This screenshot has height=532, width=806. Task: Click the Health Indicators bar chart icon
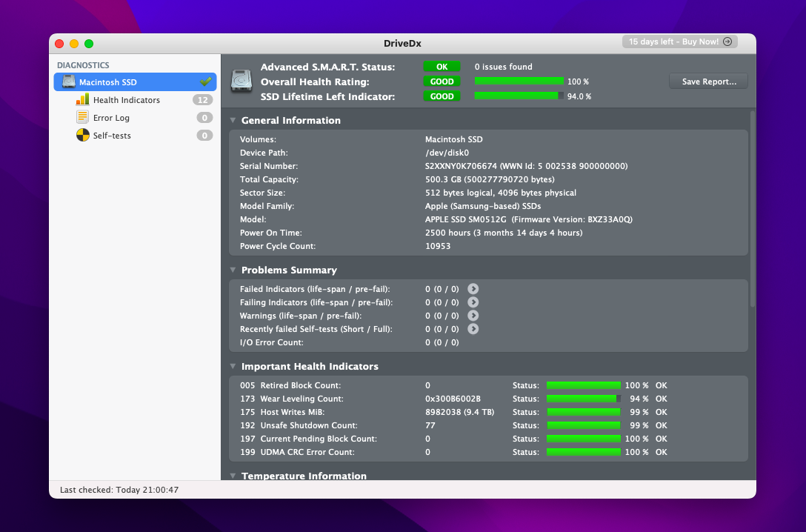pos(82,100)
